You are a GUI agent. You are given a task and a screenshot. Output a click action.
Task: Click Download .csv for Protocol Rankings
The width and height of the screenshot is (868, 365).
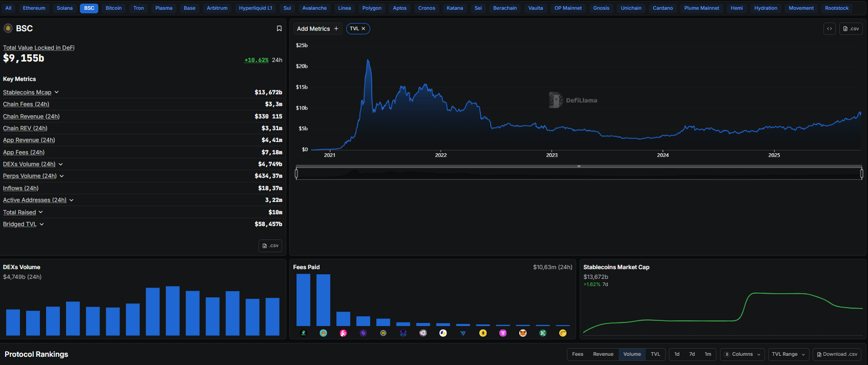tap(837, 354)
